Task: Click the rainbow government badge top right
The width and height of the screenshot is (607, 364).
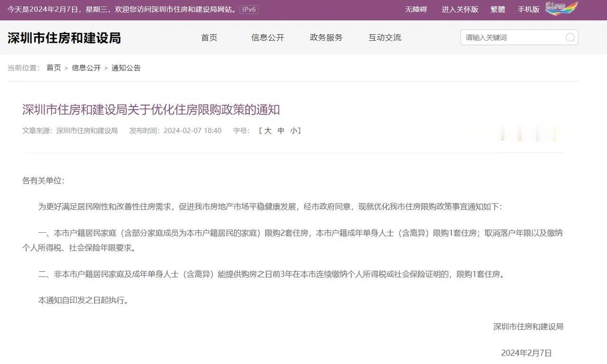Action: pyautogui.click(x=561, y=8)
